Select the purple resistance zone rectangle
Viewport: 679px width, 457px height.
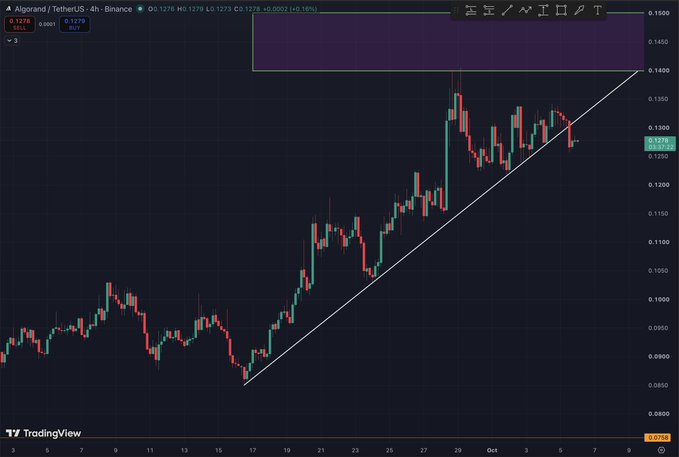[448, 42]
